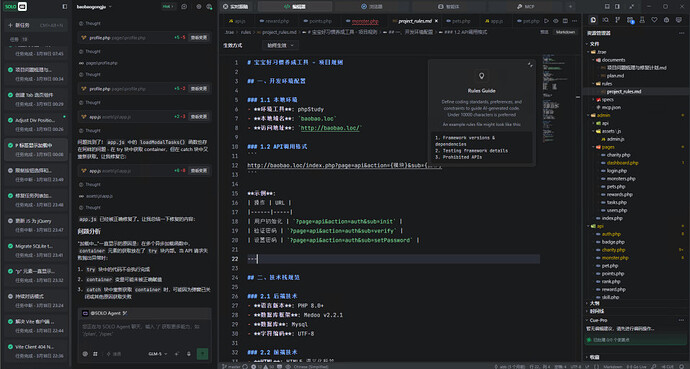The height and width of the screenshot is (369, 690).
Task: Open the search icon in right sidebar
Action: click(x=606, y=20)
